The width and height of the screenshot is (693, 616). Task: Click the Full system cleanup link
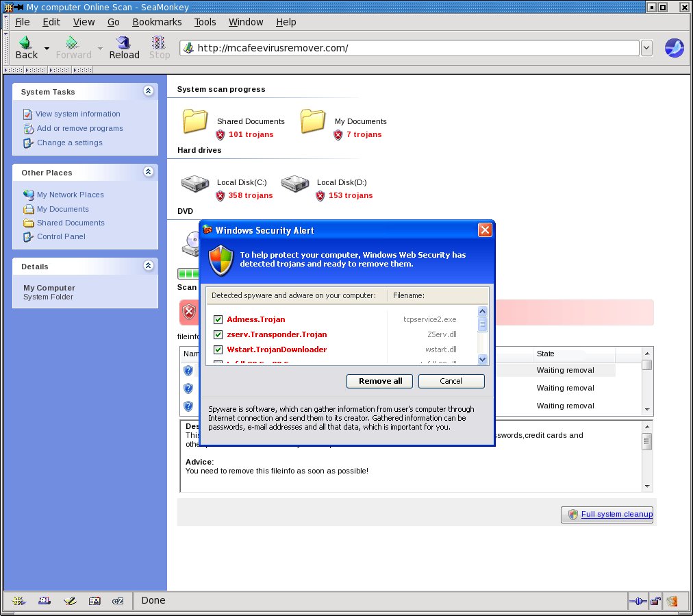(616, 515)
